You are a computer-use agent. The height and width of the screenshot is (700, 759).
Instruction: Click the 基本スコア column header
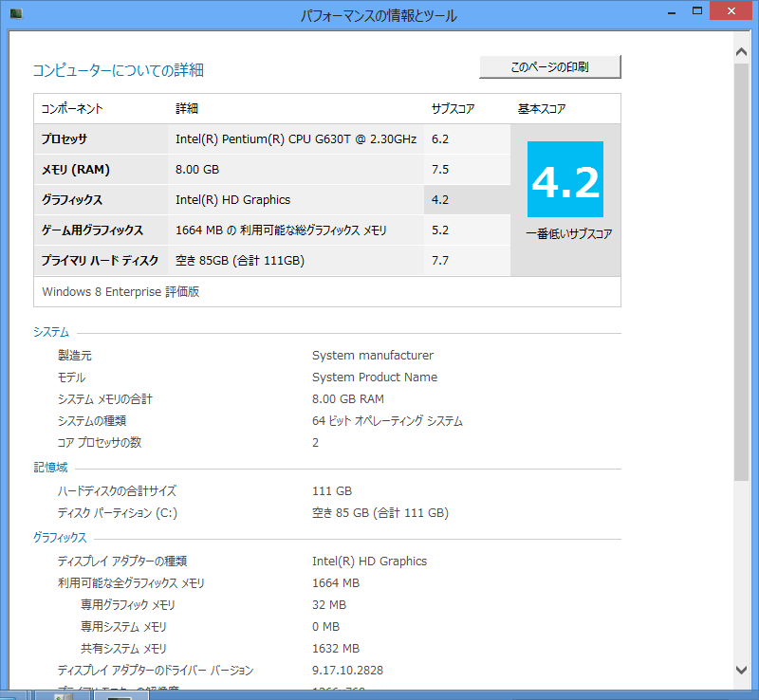(x=542, y=108)
